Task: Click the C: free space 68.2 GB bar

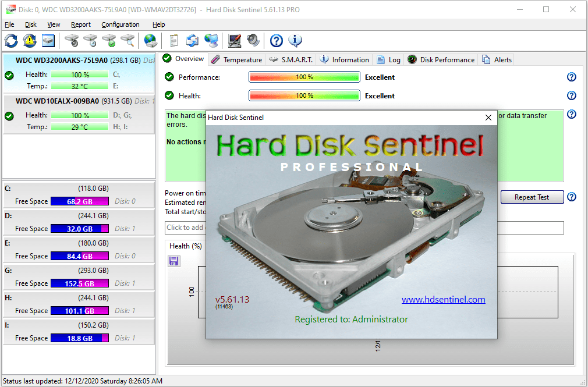Action: click(x=80, y=201)
